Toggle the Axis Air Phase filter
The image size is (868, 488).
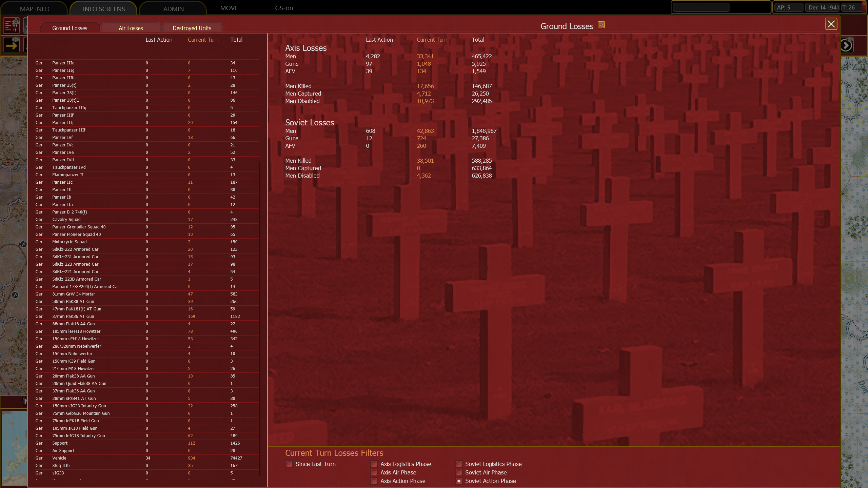click(374, 472)
